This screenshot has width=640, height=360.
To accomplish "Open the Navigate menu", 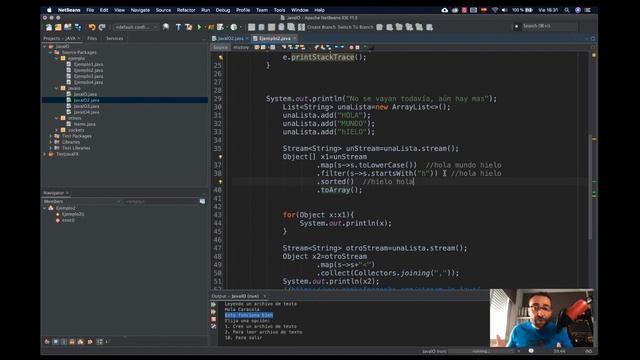I will 140,10.
